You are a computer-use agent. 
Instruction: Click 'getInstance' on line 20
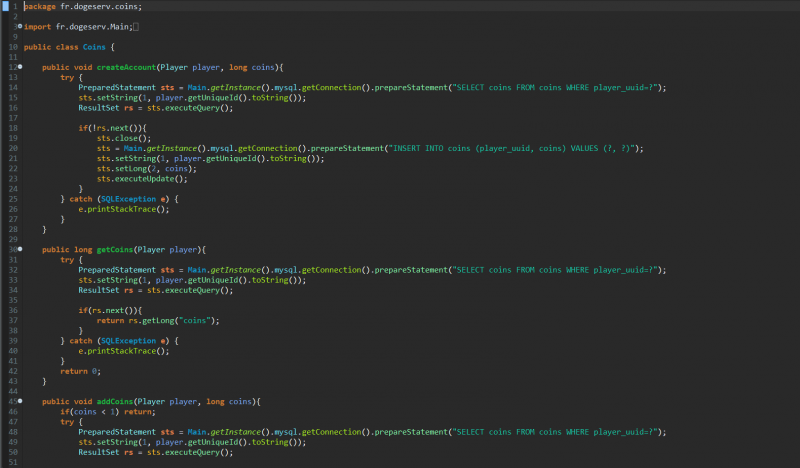[x=171, y=149]
